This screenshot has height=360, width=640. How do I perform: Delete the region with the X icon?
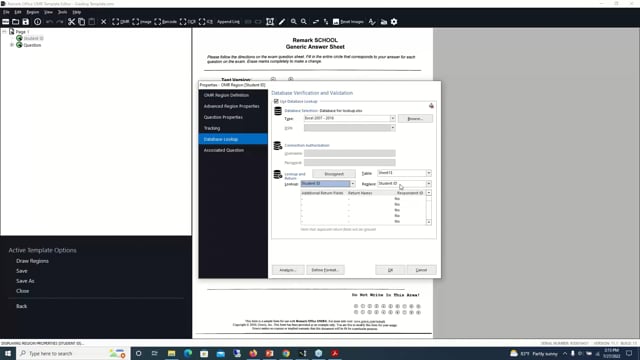(x=103, y=22)
